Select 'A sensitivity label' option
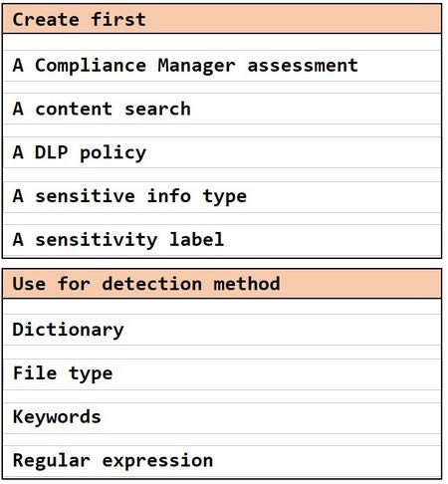The width and height of the screenshot is (448, 484). click(x=222, y=240)
